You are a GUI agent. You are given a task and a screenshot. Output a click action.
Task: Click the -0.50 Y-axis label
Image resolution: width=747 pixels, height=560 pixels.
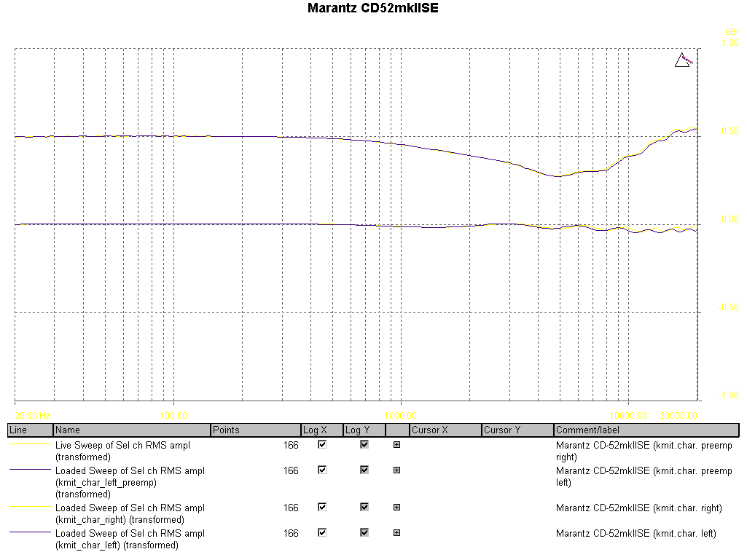pos(729,307)
